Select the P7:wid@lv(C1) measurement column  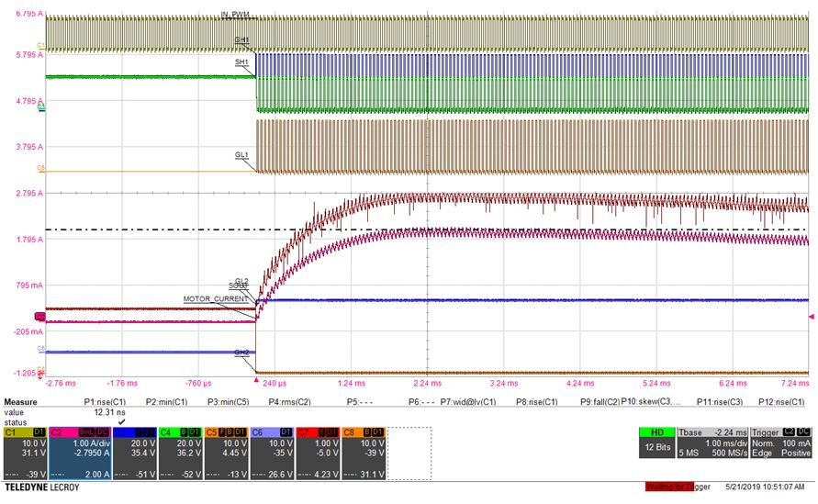tap(470, 402)
